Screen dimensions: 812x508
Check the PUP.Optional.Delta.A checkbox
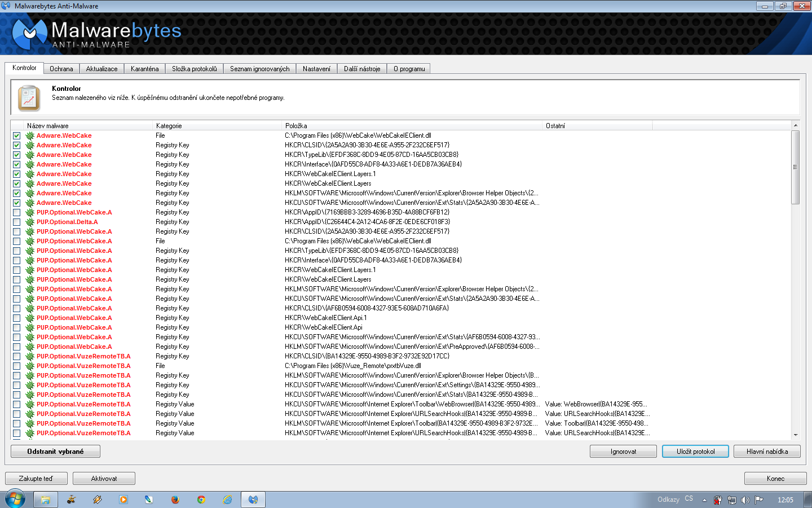pyautogui.click(x=16, y=222)
